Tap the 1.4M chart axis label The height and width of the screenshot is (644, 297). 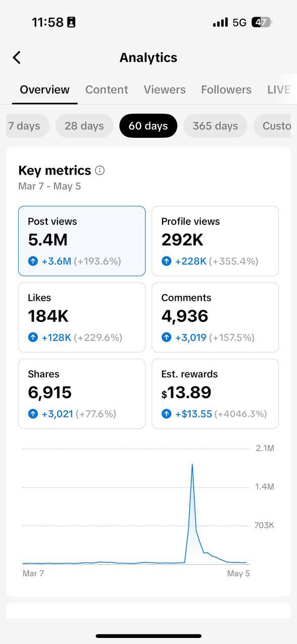click(265, 487)
